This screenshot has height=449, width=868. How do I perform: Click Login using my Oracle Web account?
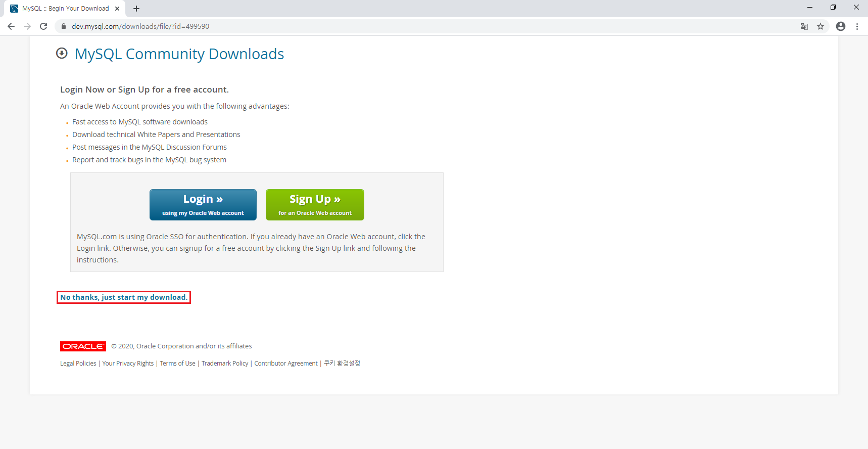(203, 205)
